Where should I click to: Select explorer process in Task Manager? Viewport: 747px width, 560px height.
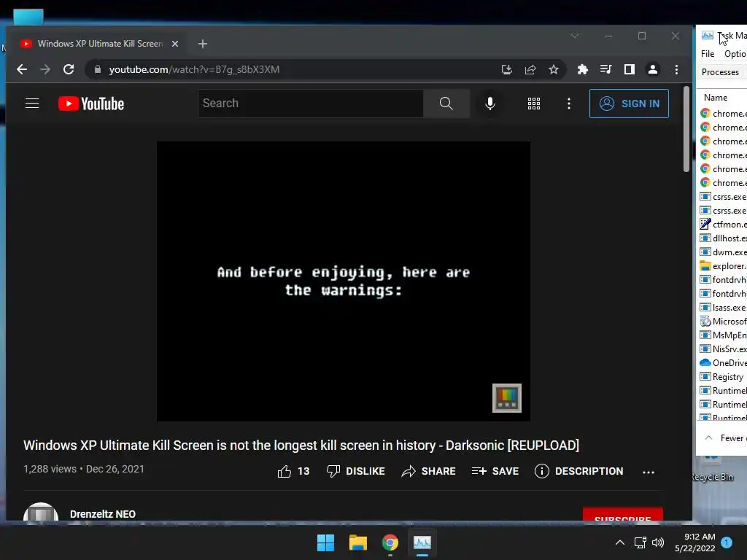point(723,265)
